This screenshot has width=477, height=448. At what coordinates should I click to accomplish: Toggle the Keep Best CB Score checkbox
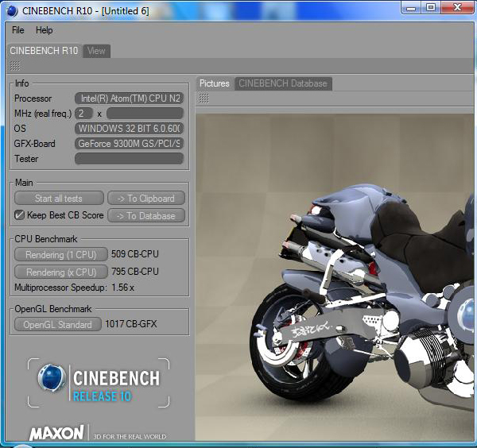coord(19,215)
